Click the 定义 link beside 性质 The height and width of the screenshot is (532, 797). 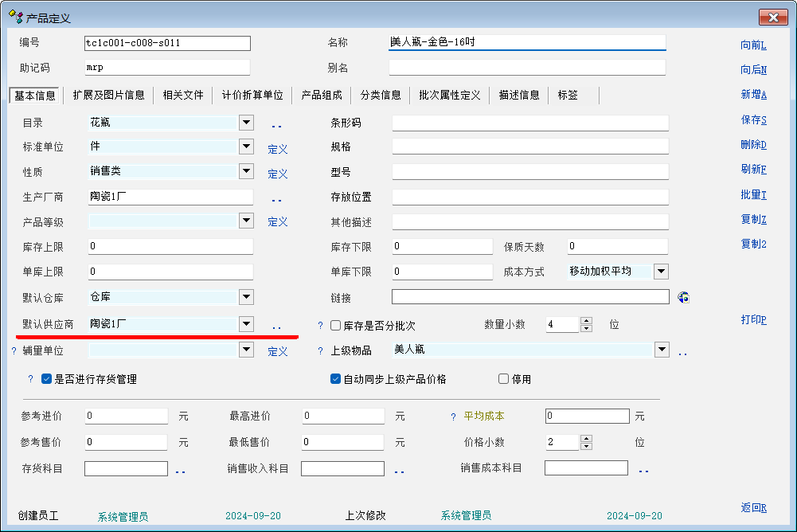(x=277, y=174)
